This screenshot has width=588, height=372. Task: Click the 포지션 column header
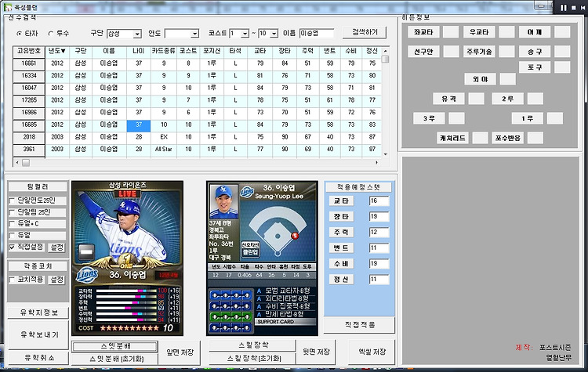click(x=212, y=51)
